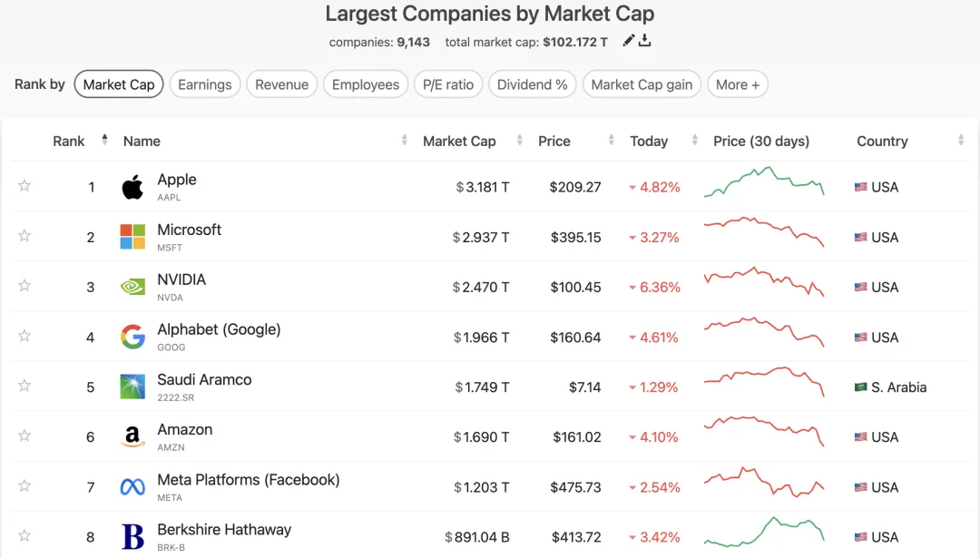Open the Alphabet (Google) company link
The height and width of the screenshot is (558, 980).
click(219, 329)
